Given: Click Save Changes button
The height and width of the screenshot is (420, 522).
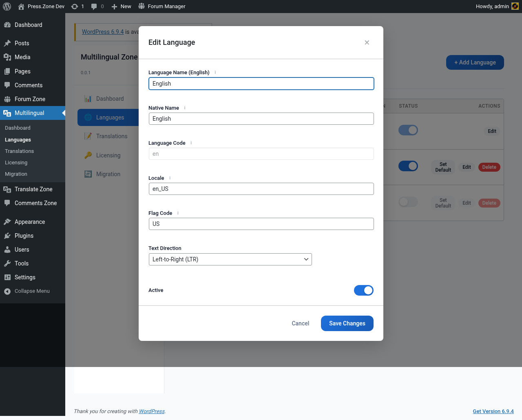Looking at the screenshot, I should tap(347, 323).
